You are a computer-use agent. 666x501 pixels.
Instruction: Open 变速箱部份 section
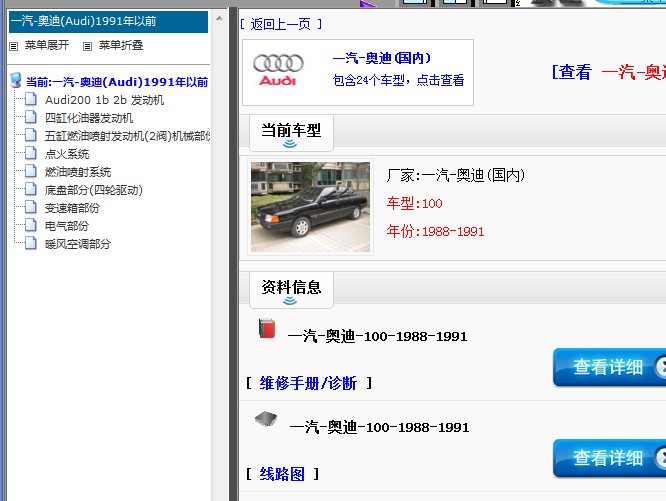pos(72,208)
